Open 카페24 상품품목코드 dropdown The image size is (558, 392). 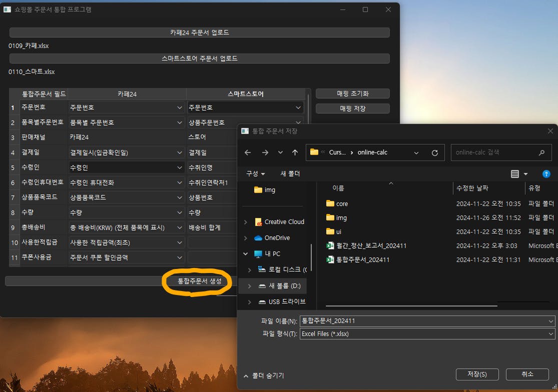[126, 197]
